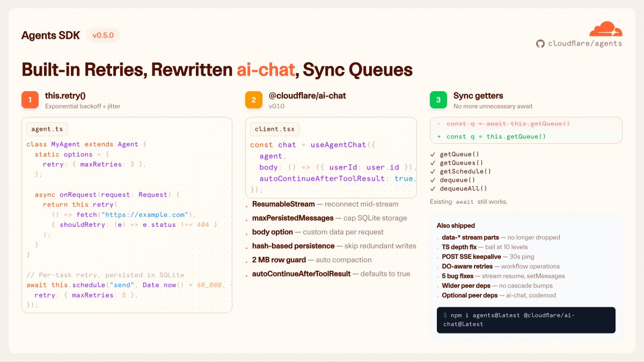Click the Agents SDK title
The height and width of the screenshot is (362, 644).
[x=50, y=35]
